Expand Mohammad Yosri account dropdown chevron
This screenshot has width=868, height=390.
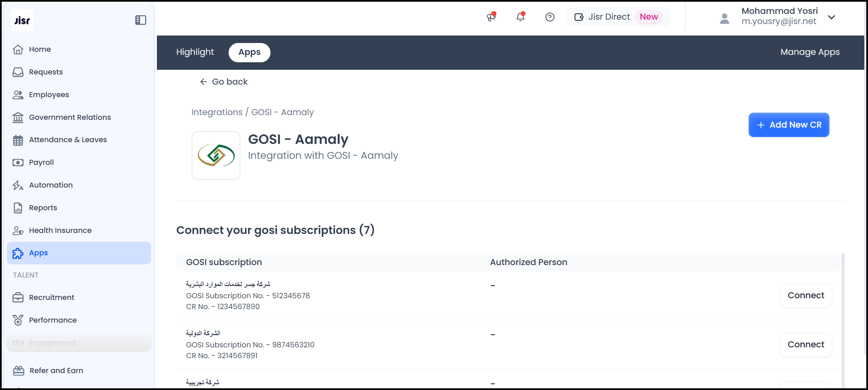click(x=831, y=17)
